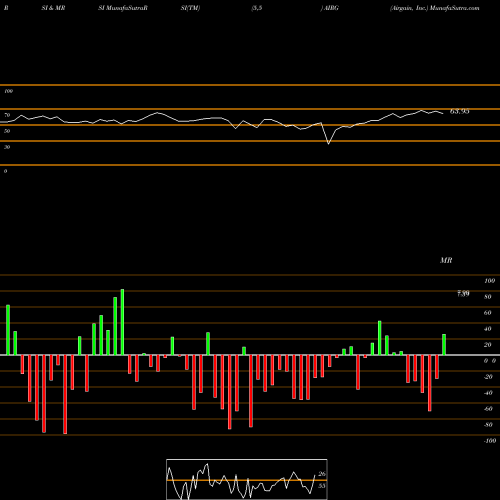Image resolution: width=500 pixels, height=500 pixels.
Task: Click the MR axis label -20
Action: coord(488,377)
